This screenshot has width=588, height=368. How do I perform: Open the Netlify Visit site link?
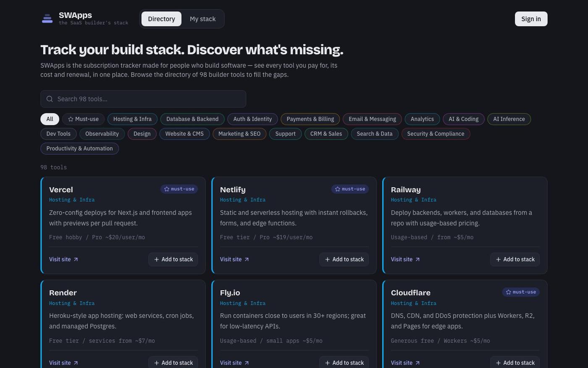(x=234, y=259)
